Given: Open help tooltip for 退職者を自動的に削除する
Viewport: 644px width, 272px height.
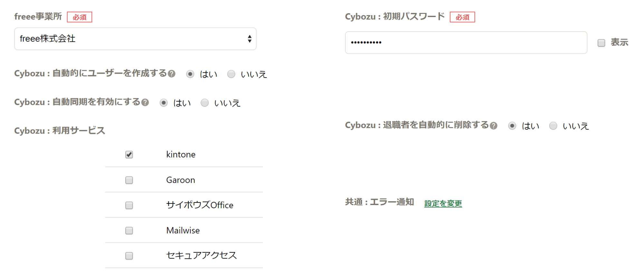Looking at the screenshot, I should pyautogui.click(x=493, y=126).
